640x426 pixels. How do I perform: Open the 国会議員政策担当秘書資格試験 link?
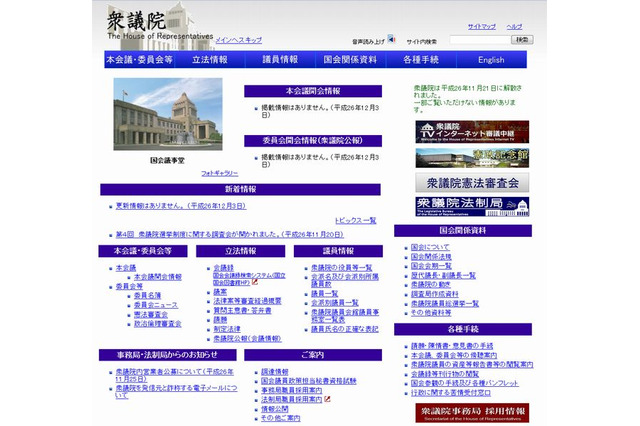point(309,381)
